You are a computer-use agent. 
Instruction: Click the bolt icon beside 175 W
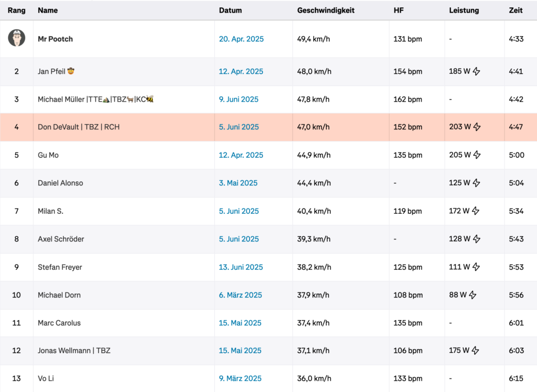pos(475,350)
